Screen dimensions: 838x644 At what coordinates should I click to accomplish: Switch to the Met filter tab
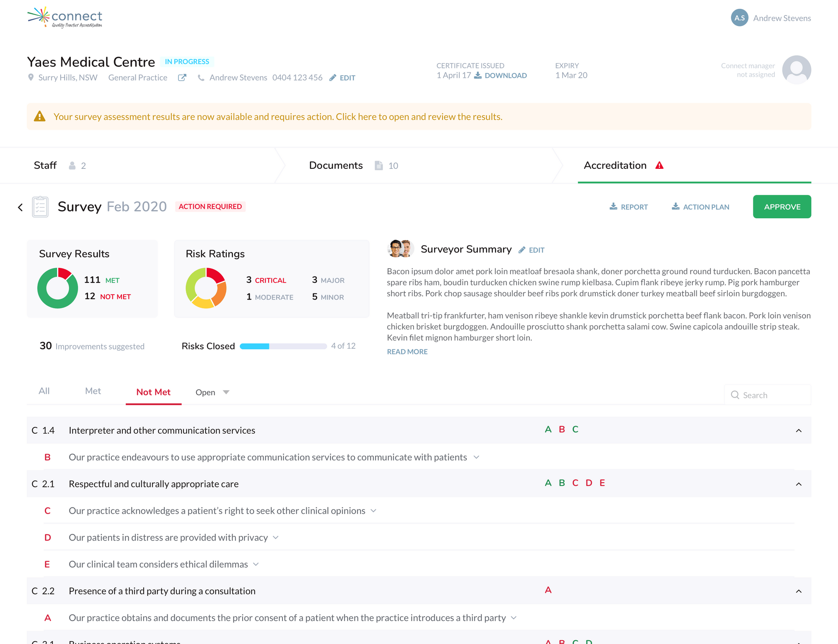tap(93, 391)
